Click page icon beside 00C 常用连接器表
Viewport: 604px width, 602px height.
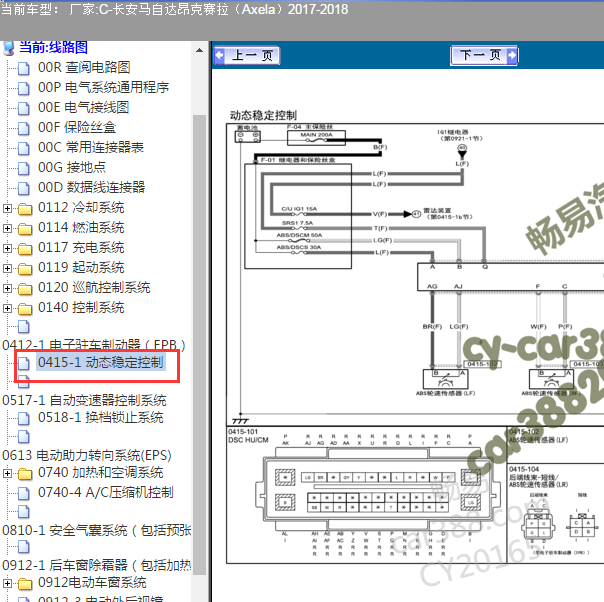coord(24,148)
